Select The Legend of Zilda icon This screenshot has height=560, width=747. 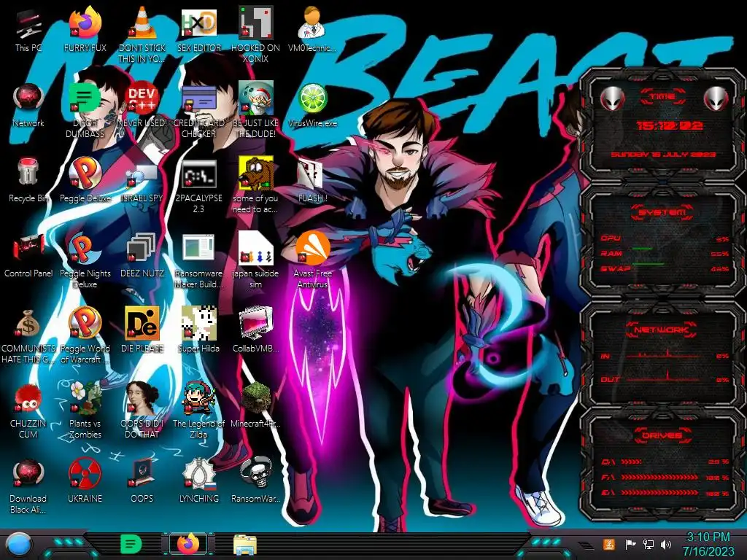[198, 398]
